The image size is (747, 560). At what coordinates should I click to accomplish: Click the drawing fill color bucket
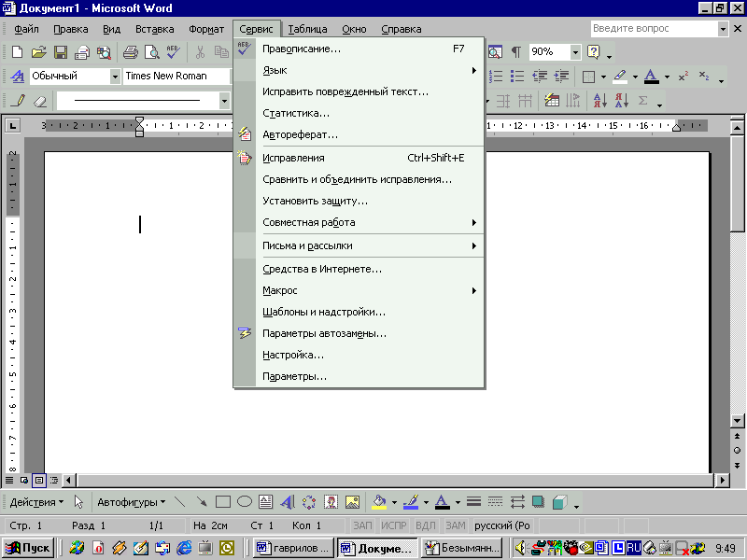(x=380, y=502)
